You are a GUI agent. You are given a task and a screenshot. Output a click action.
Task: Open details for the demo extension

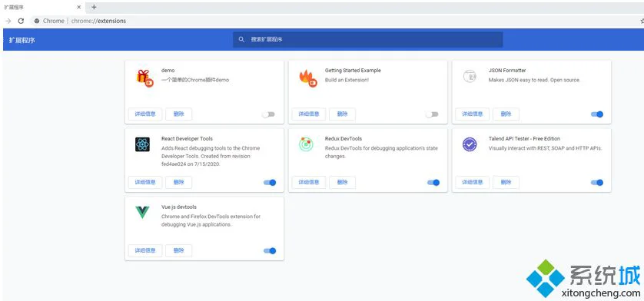(x=145, y=114)
